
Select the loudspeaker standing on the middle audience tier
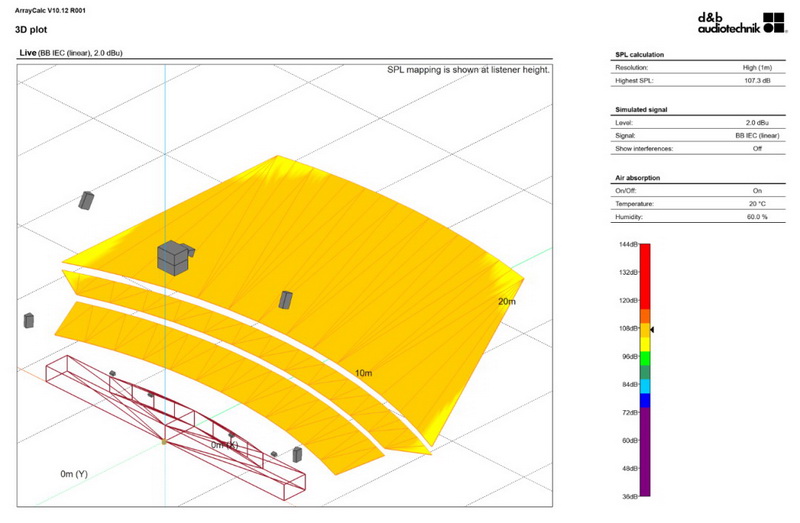286,300
